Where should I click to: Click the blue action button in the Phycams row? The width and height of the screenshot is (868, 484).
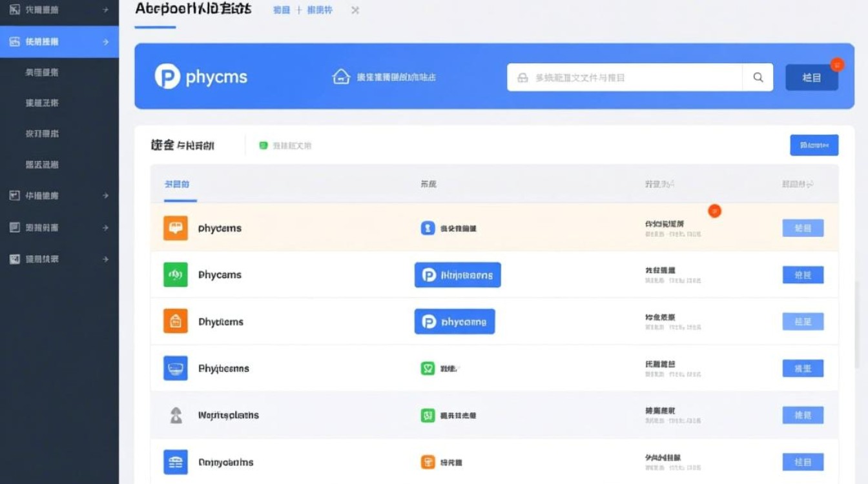click(803, 275)
